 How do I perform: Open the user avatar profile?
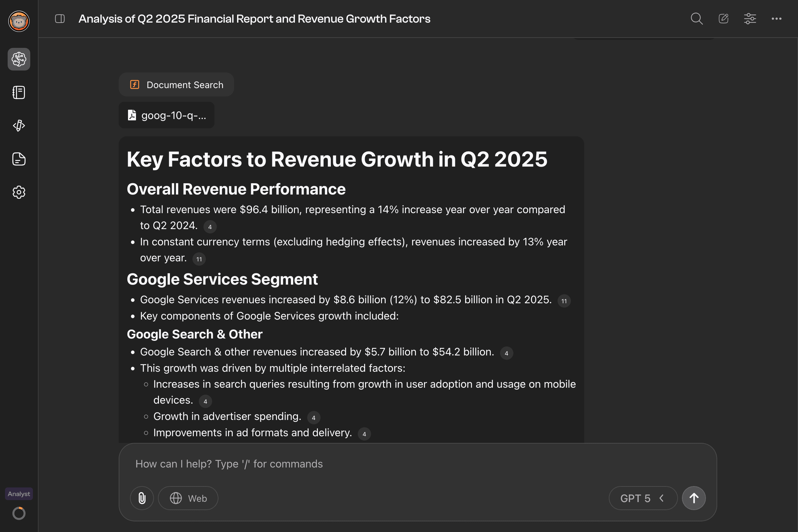click(x=19, y=21)
